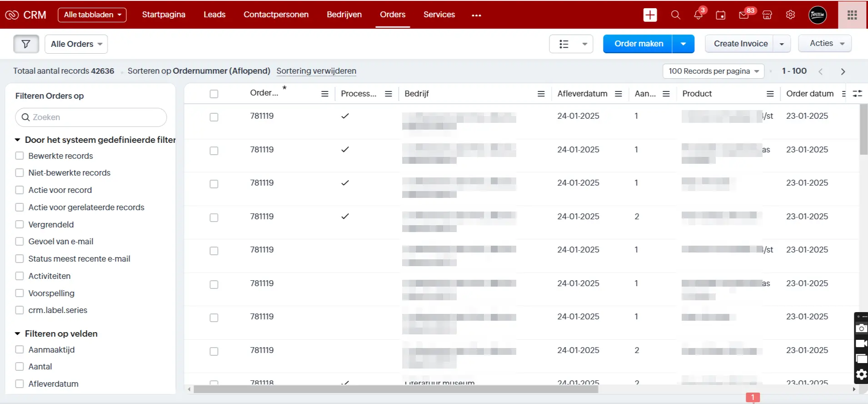
Task: Open the search magnifier icon in top bar
Action: (x=676, y=15)
